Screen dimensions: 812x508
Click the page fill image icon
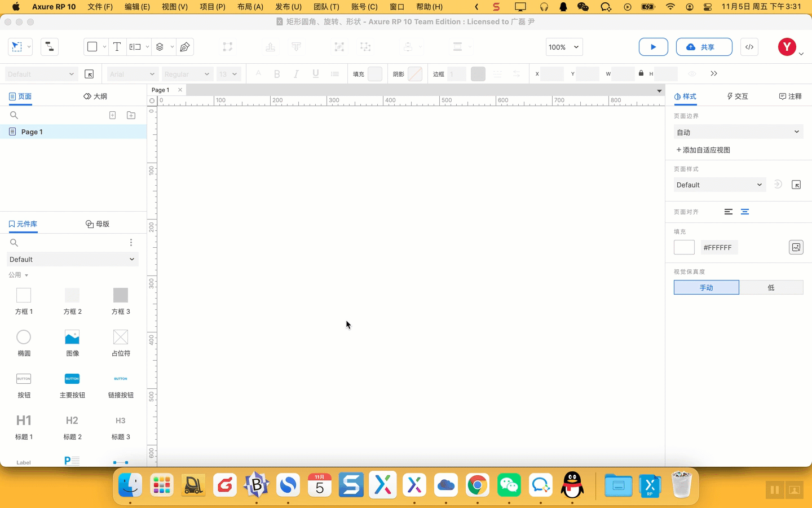coord(796,247)
